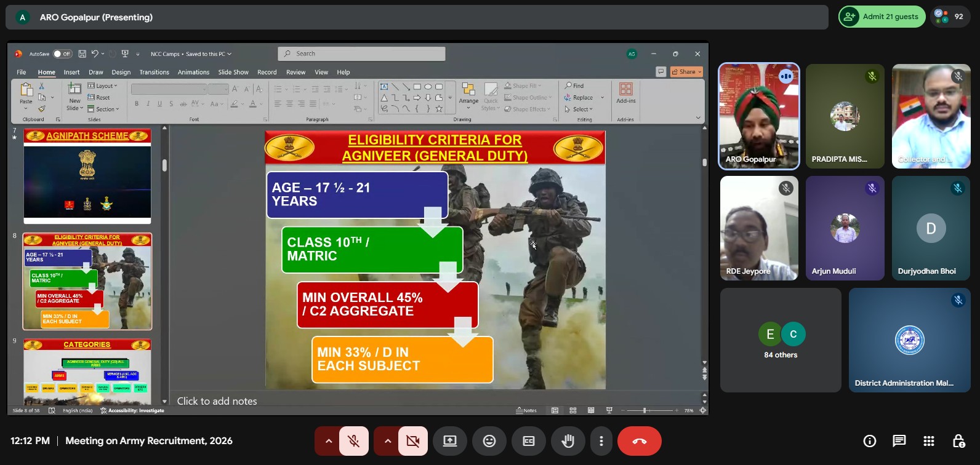Unmute the microphone in the meeting bar
This screenshot has height=465, width=980.
point(354,441)
